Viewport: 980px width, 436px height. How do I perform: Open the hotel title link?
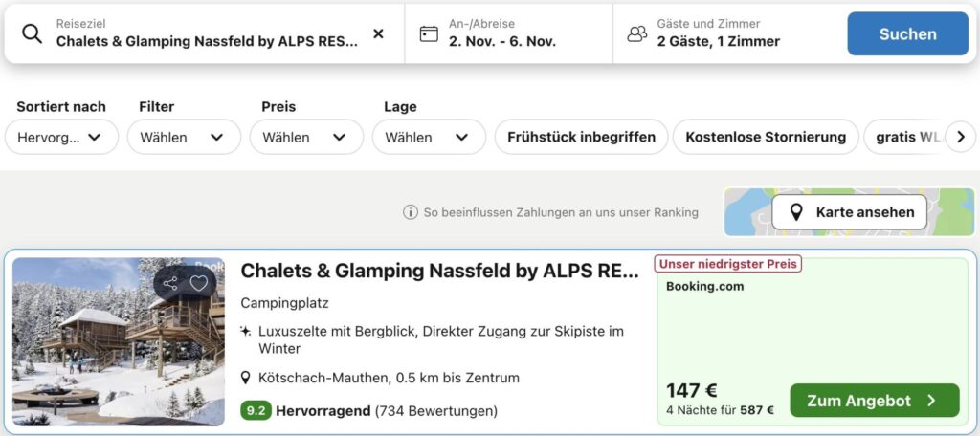click(x=439, y=271)
